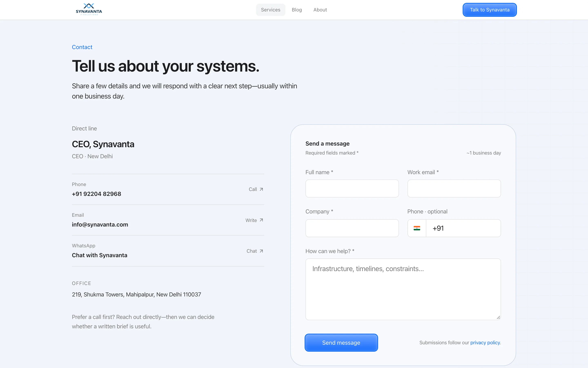Click the CEO, Synavanta heading
Viewport: 588px width, 368px height.
point(103,144)
